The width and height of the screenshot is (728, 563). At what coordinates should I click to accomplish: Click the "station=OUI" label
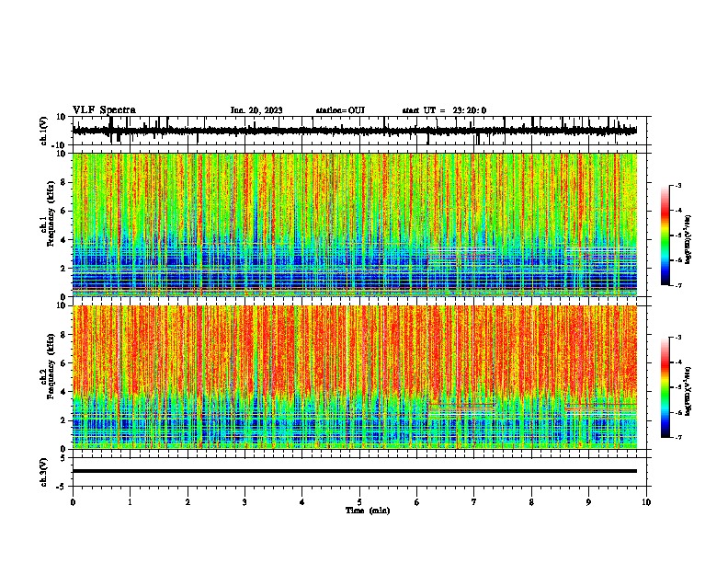[340, 110]
